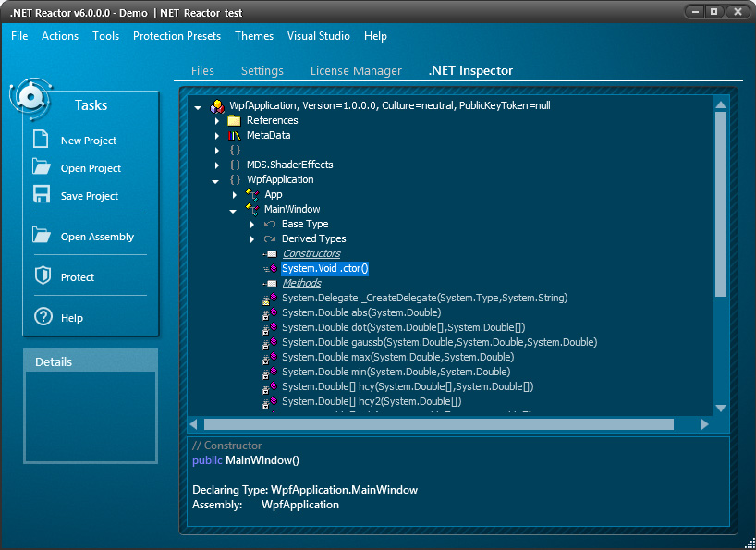Click the vertical scrollbar down arrow
The height and width of the screenshot is (550, 756).
[721, 409]
